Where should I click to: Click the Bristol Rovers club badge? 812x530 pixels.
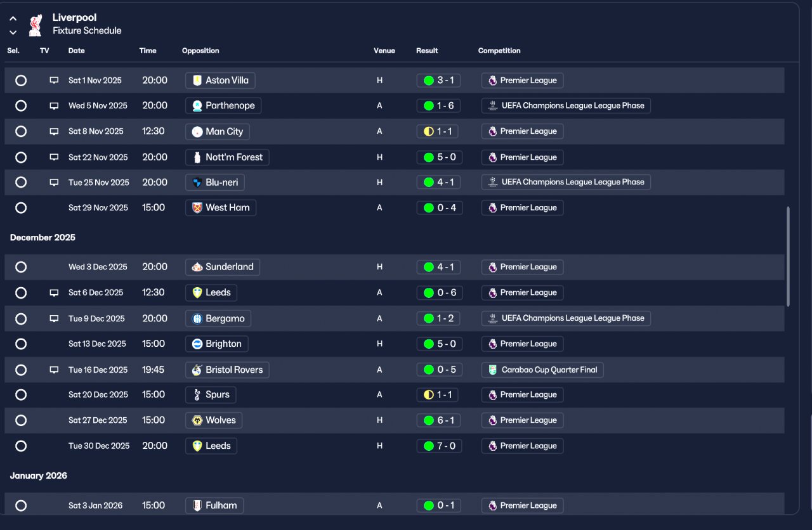[197, 370]
